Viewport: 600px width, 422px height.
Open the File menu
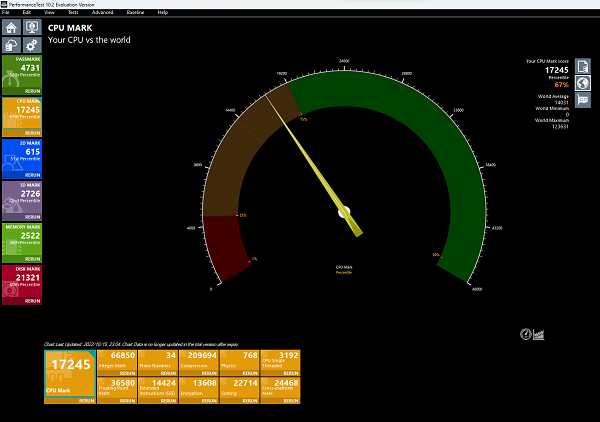coord(5,12)
